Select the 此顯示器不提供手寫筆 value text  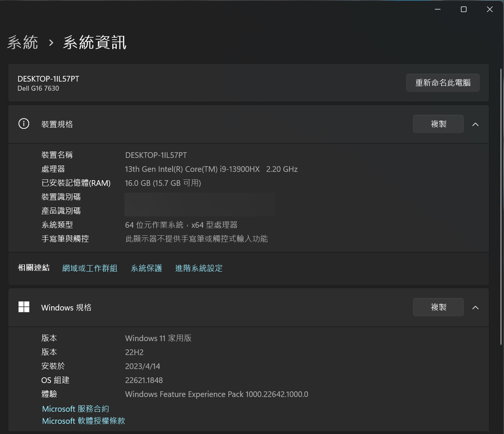[197, 239]
